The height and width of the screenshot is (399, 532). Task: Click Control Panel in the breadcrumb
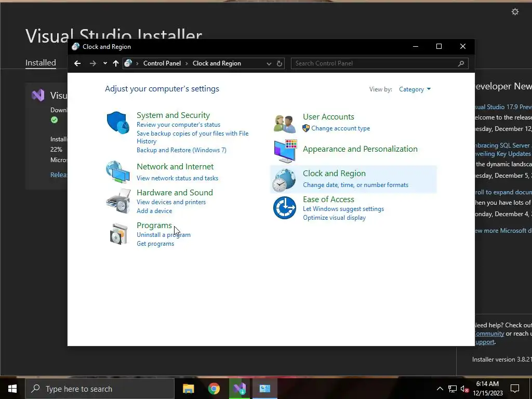[x=162, y=63]
